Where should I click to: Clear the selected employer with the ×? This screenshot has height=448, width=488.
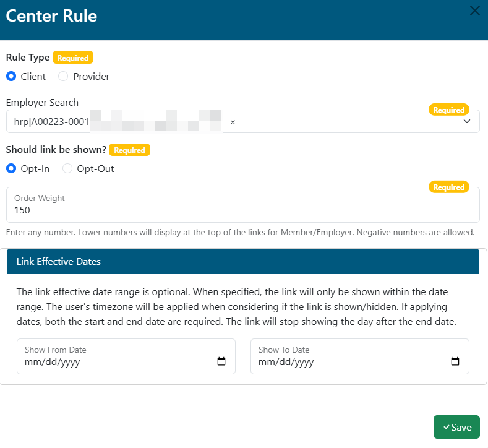233,123
